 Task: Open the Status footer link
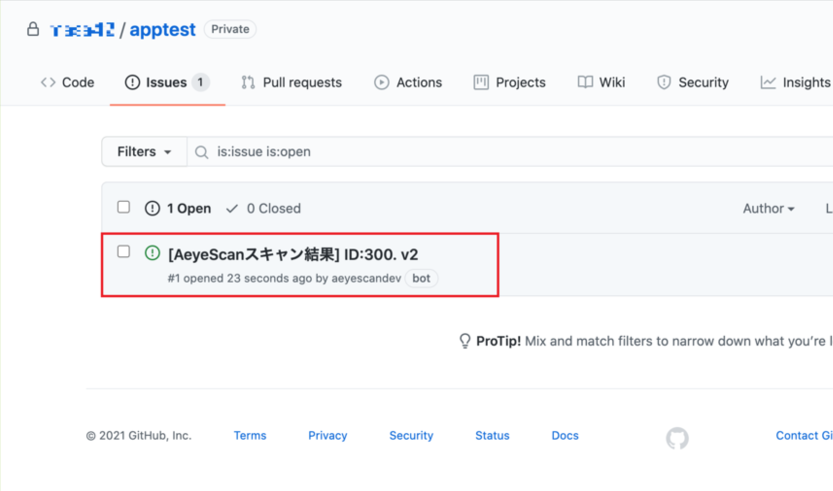(492, 436)
